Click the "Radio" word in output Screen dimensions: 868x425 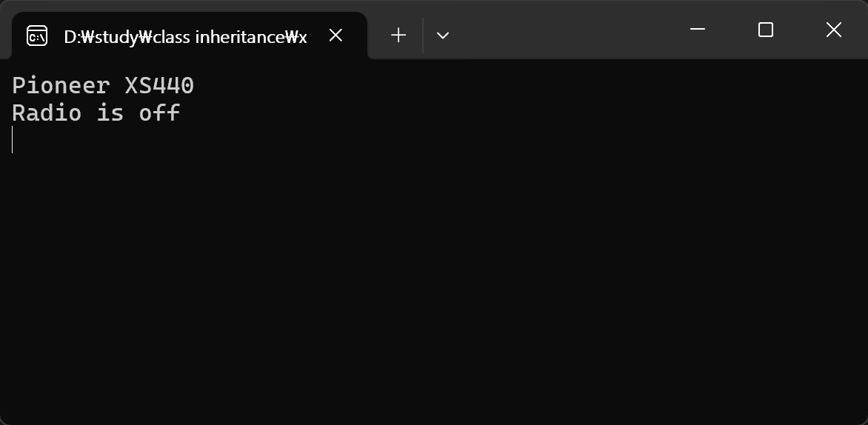coord(47,113)
